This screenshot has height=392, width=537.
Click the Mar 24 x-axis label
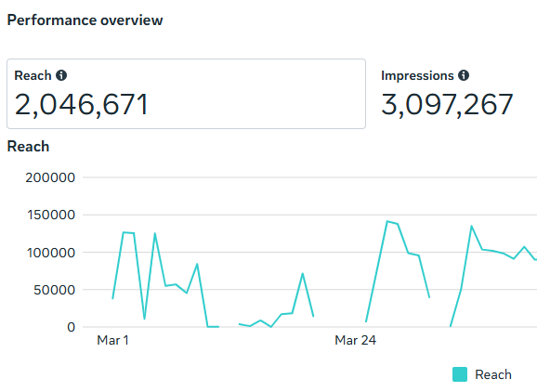(x=356, y=340)
